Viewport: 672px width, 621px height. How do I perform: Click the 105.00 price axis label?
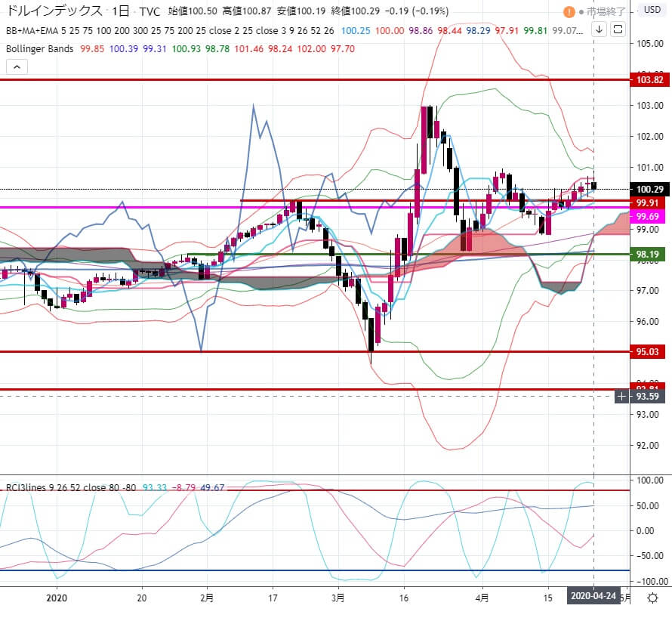click(649, 43)
